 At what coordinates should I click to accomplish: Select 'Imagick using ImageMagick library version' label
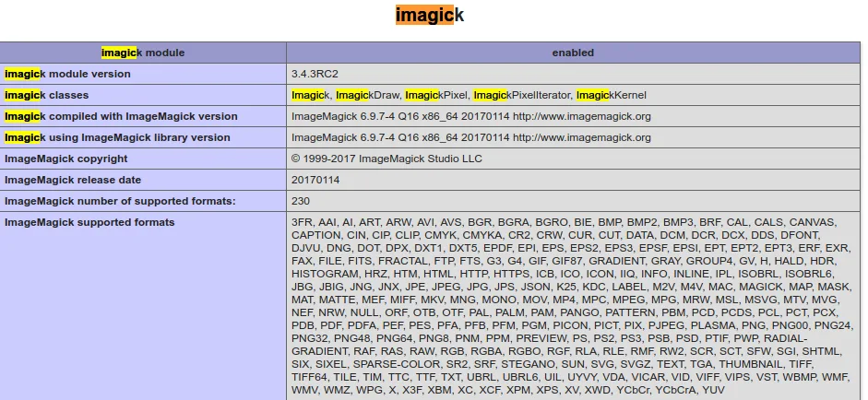pyautogui.click(x=117, y=137)
